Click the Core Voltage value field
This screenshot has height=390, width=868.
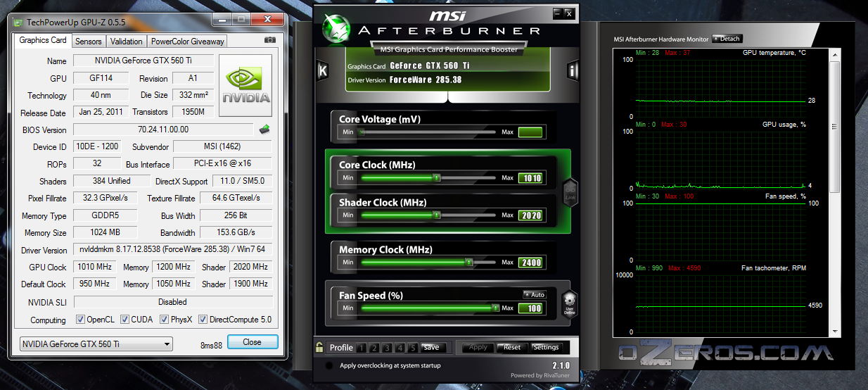(x=530, y=132)
